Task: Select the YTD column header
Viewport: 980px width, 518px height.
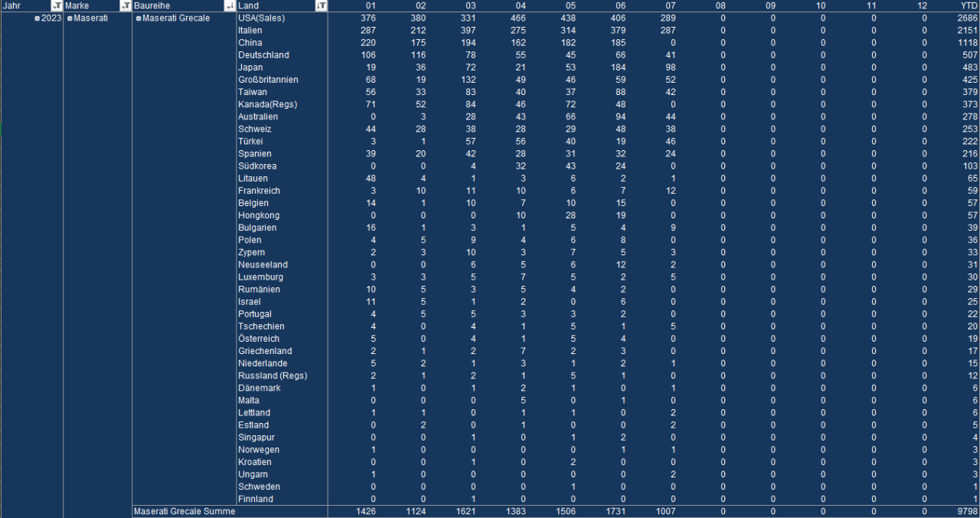Action: coord(969,6)
